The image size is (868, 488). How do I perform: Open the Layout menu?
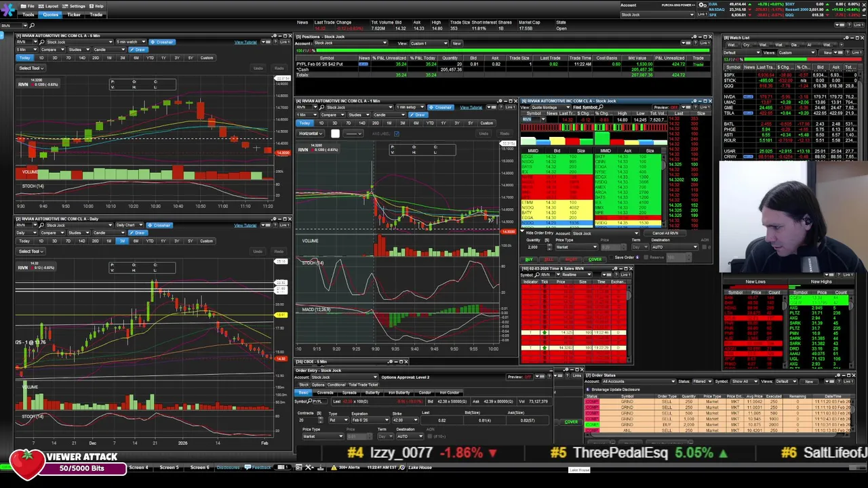point(50,6)
